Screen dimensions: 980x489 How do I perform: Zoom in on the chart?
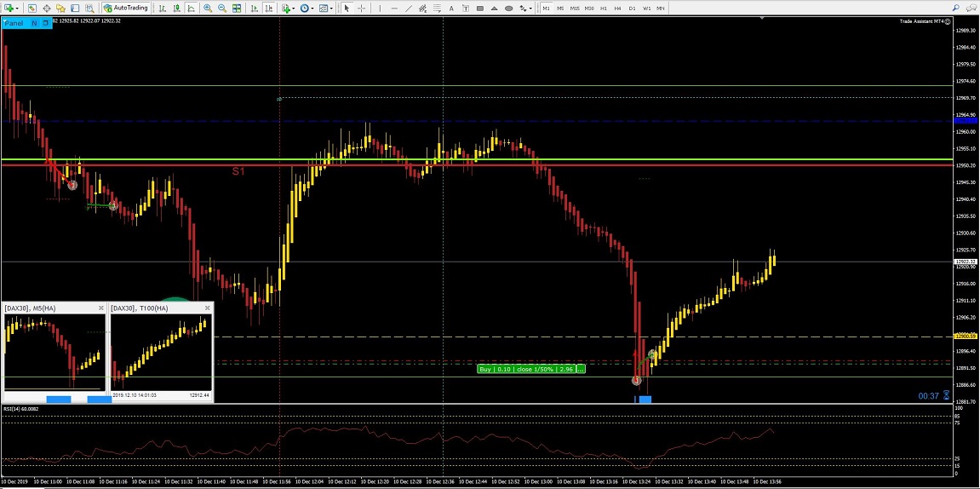[208, 9]
